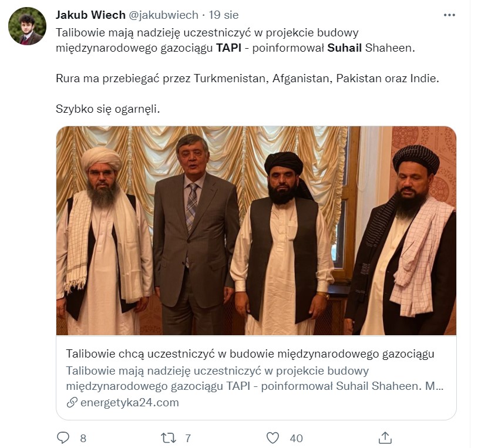
Task: Open the Jakub Wiech display name
Action: click(x=90, y=15)
